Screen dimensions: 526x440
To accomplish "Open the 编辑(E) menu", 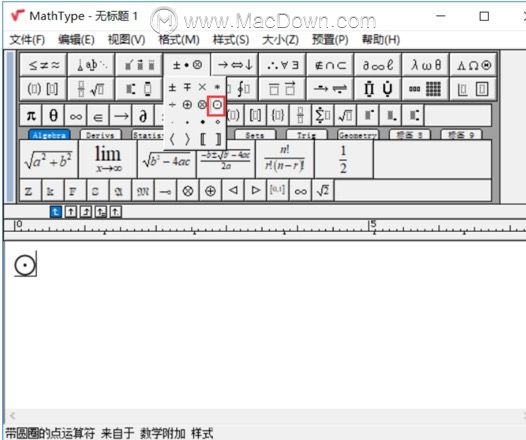I will pos(76,40).
